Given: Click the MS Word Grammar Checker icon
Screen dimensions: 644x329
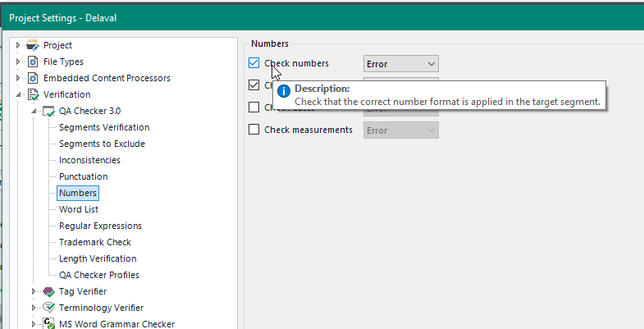Looking at the screenshot, I should point(48,324).
